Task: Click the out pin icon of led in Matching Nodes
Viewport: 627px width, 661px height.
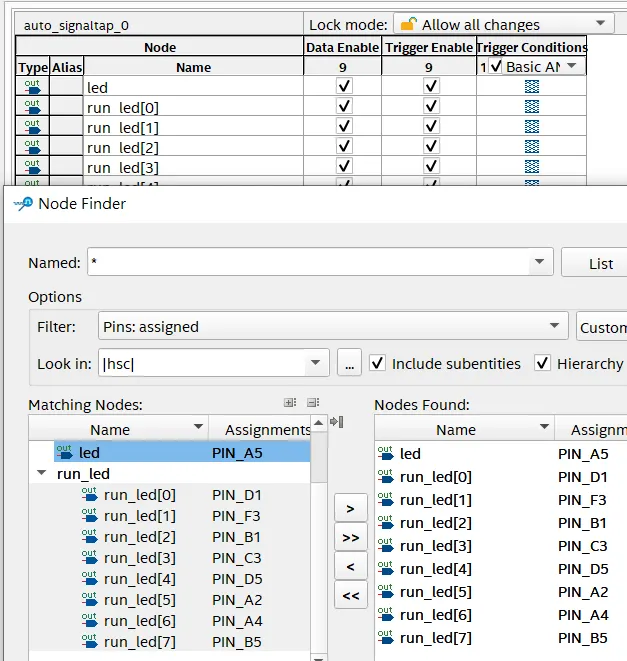Action: tap(65, 452)
